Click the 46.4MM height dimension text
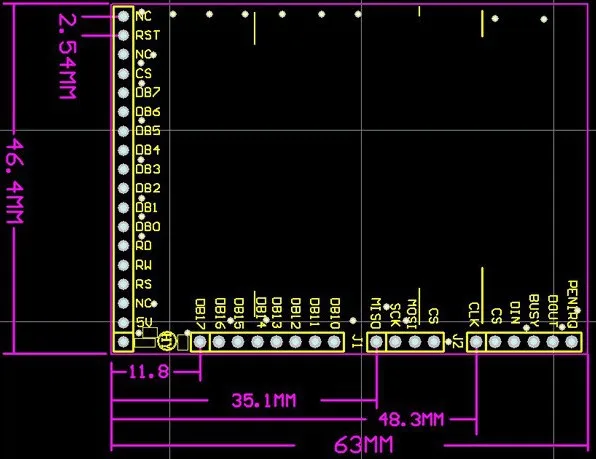The height and width of the screenshot is (459, 596). point(16,181)
